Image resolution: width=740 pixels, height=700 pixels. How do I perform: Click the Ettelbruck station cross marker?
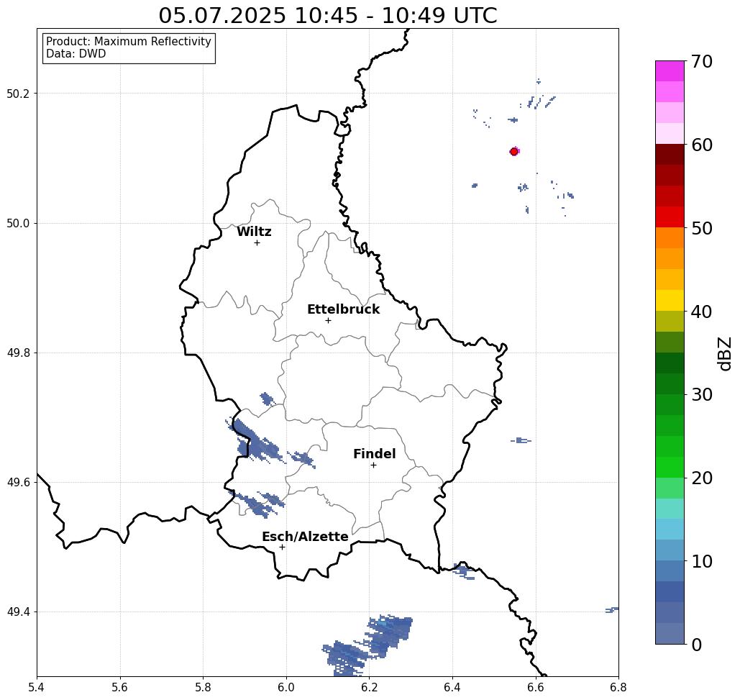coord(328,320)
